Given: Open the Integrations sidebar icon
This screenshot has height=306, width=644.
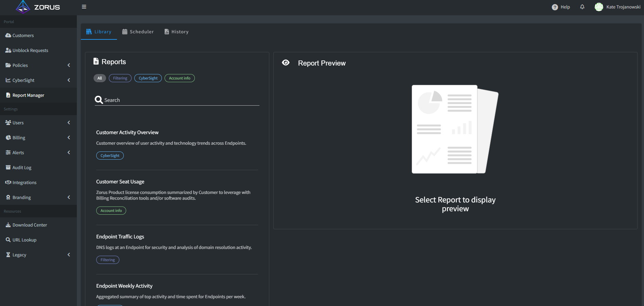Looking at the screenshot, I should click(8, 182).
